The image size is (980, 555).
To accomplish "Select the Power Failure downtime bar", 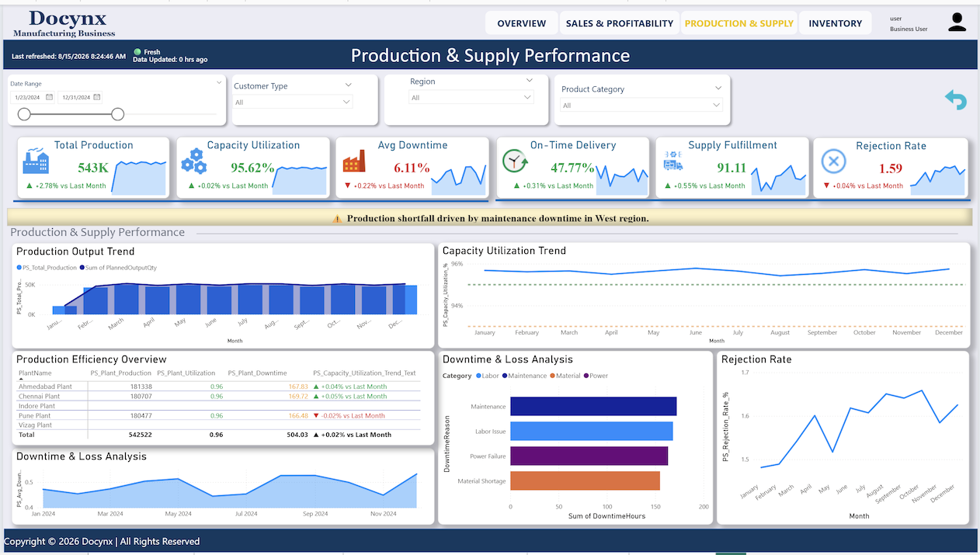I will (x=589, y=456).
